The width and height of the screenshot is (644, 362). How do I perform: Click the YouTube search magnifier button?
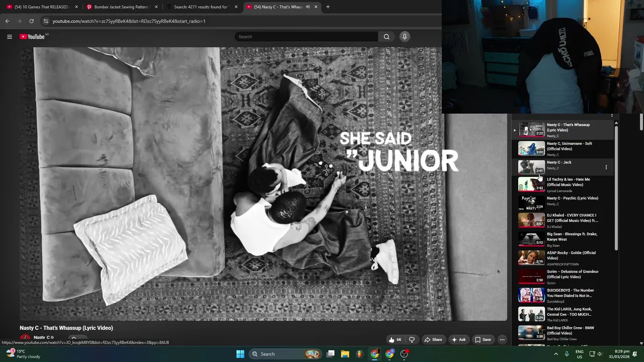386,37
